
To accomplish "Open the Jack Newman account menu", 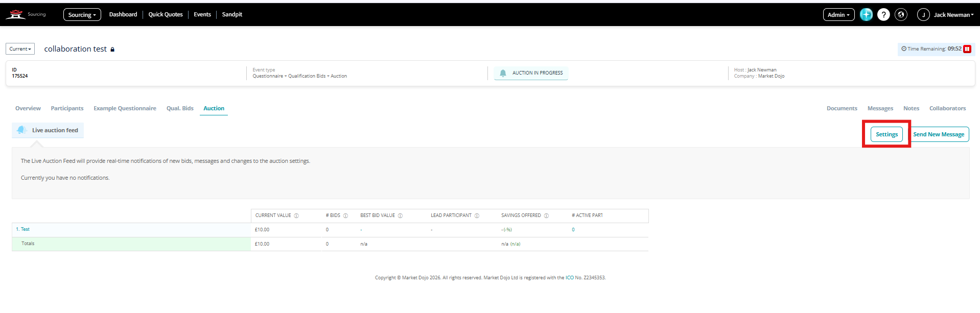I will (x=953, y=15).
